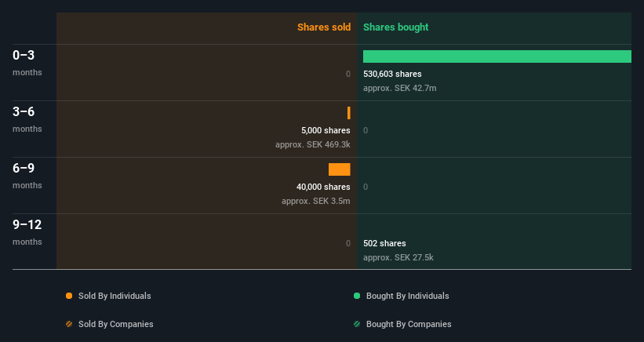Select the 502 shares value

(384, 243)
